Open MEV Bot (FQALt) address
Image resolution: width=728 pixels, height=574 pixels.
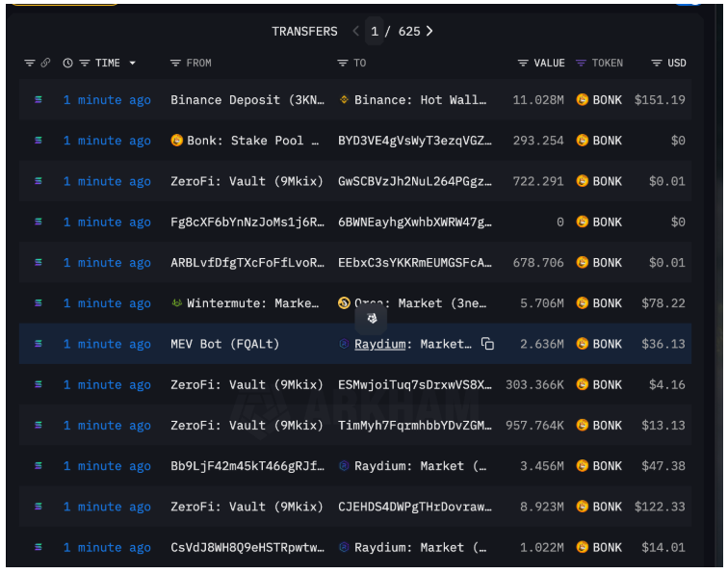pos(224,344)
